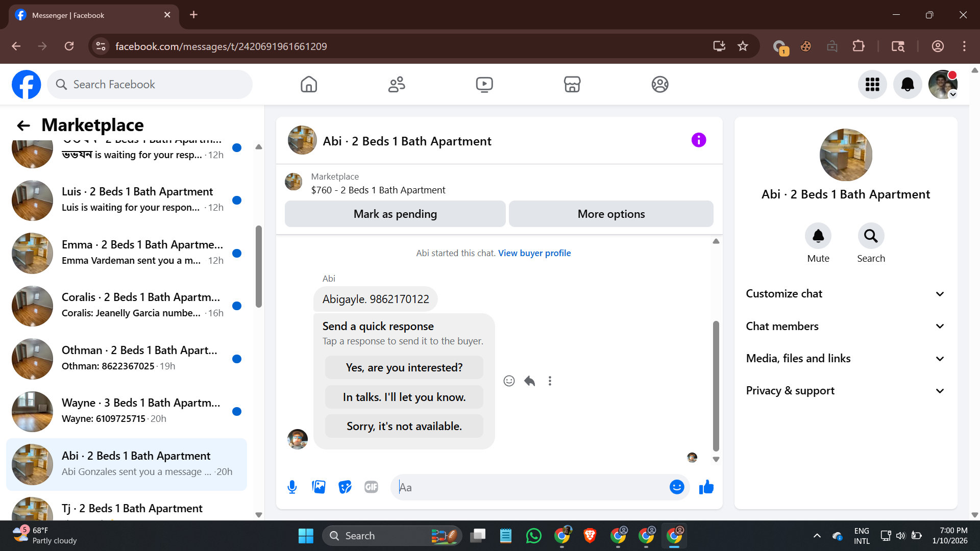Send quick response 'Sorry, it's not available.'

point(404,426)
